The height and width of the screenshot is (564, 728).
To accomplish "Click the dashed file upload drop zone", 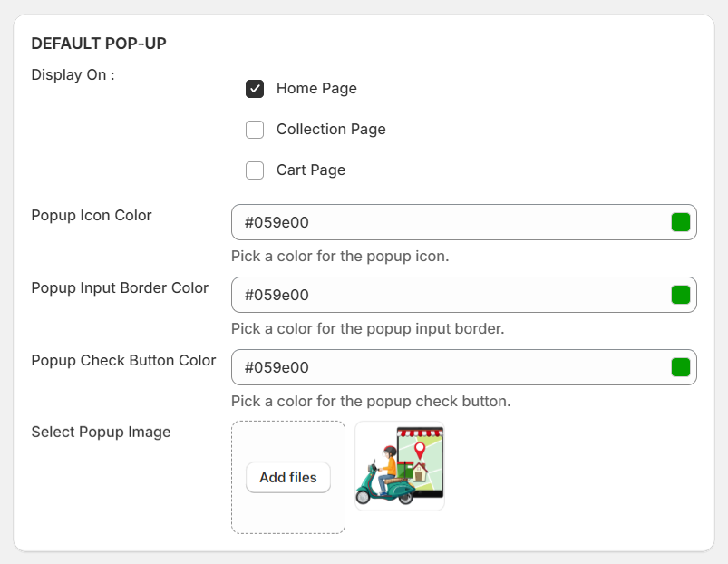I will pos(288,477).
